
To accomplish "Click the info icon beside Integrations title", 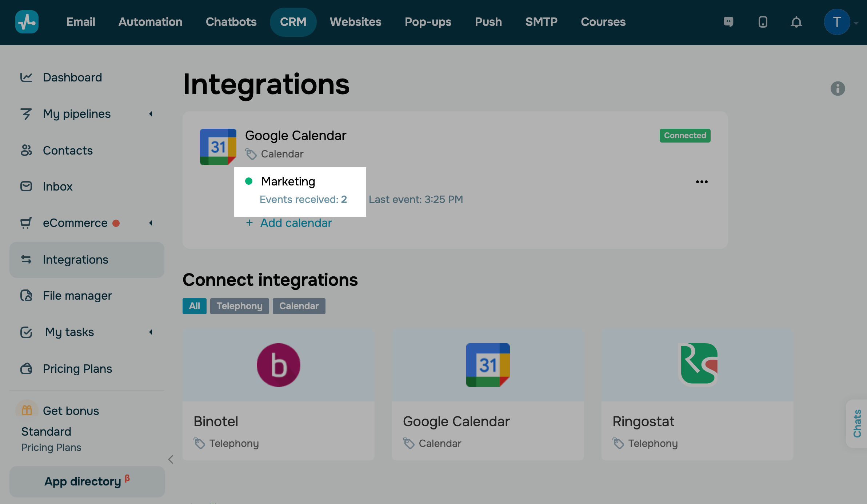I will coord(838,88).
